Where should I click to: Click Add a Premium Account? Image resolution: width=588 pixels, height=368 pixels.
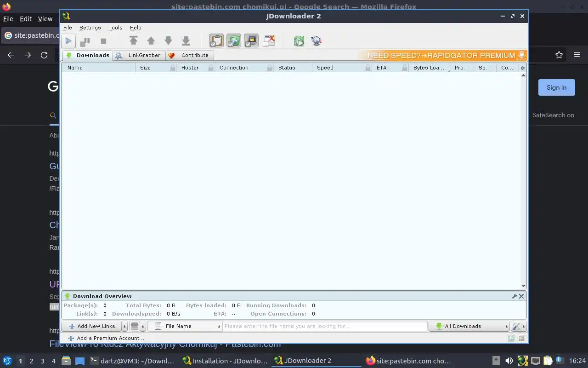(106, 338)
